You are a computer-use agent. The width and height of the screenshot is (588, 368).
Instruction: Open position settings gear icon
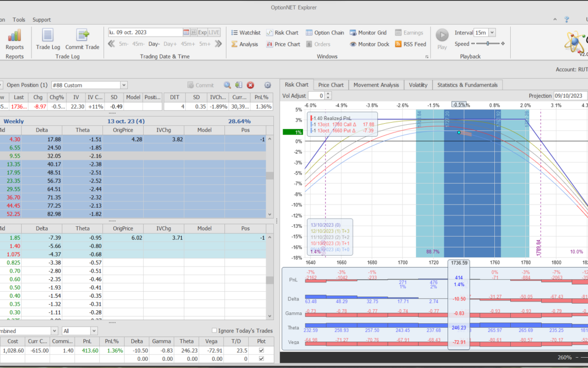point(267,85)
